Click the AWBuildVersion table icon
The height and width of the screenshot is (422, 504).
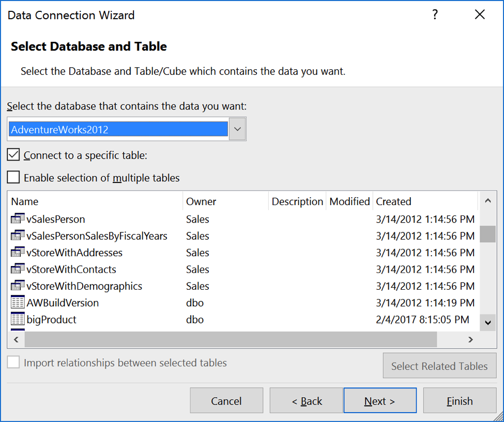point(18,302)
